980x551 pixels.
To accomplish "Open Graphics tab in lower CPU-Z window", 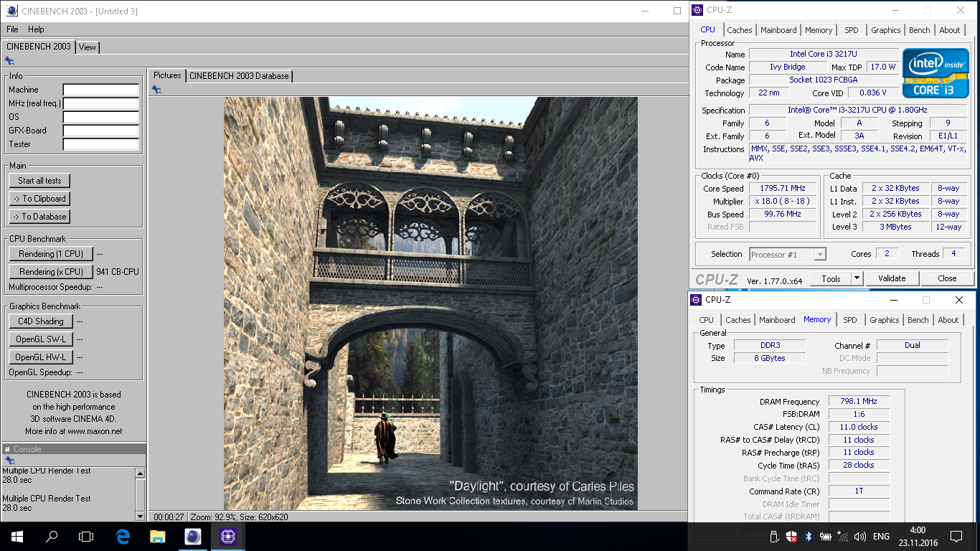I will click(885, 320).
